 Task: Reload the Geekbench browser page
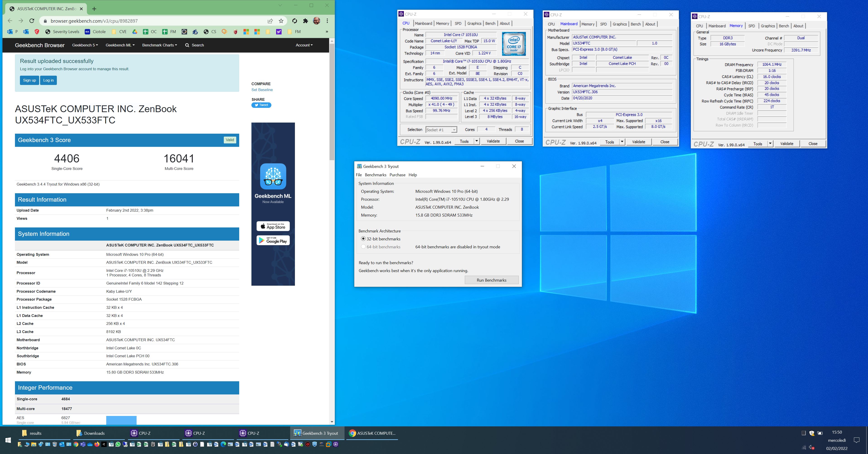point(32,21)
